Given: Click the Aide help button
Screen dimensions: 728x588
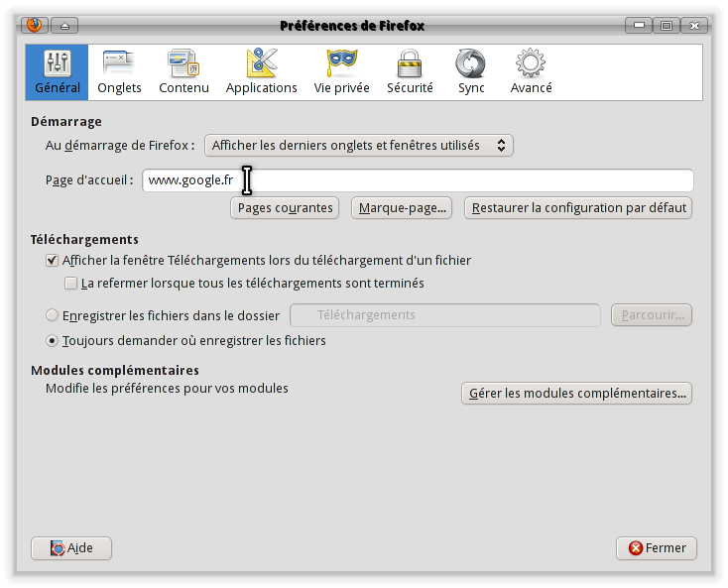Looking at the screenshot, I should [x=71, y=548].
